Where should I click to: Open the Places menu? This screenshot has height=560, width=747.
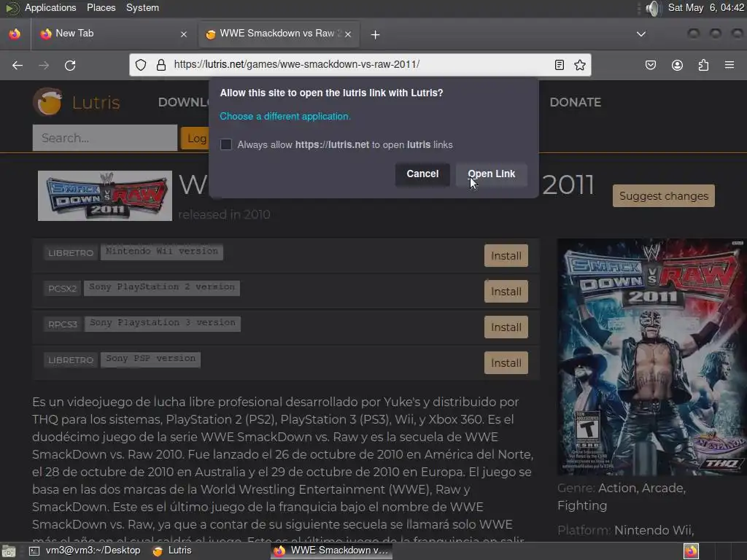pyautogui.click(x=101, y=7)
